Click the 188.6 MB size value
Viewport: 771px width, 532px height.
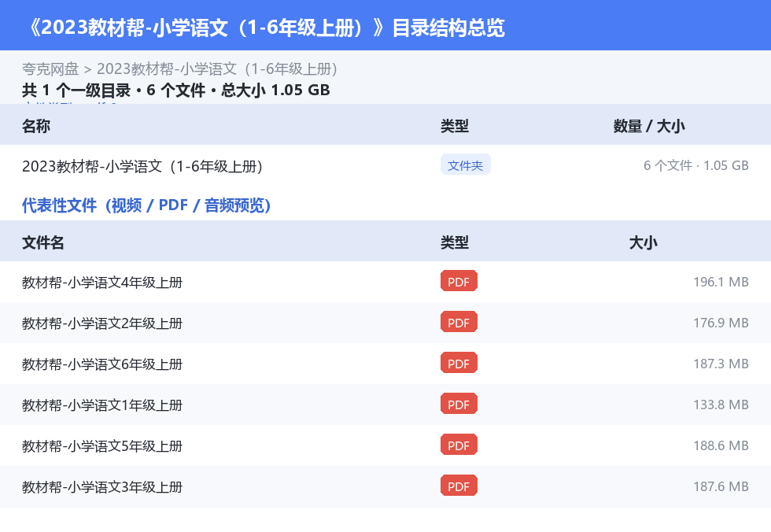pos(721,445)
